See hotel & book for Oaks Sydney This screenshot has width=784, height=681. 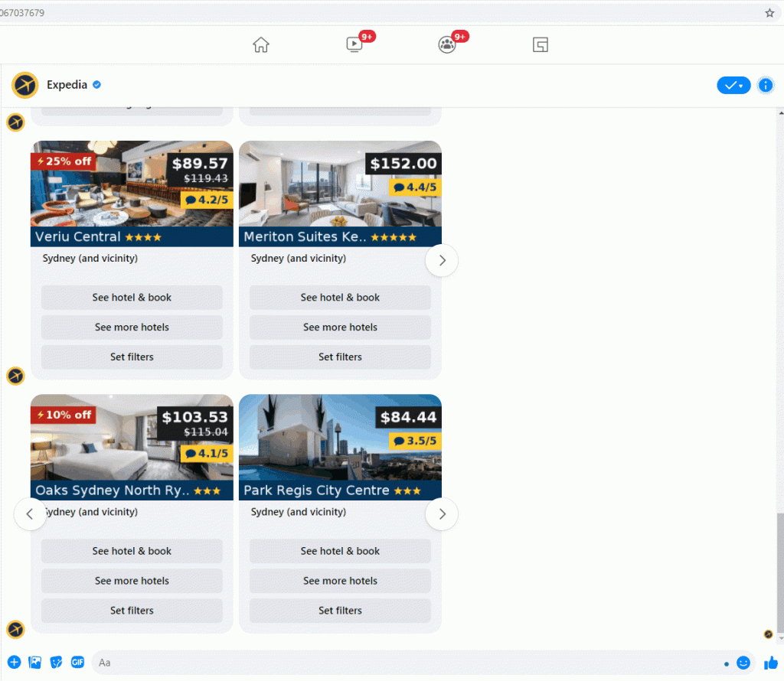132,551
